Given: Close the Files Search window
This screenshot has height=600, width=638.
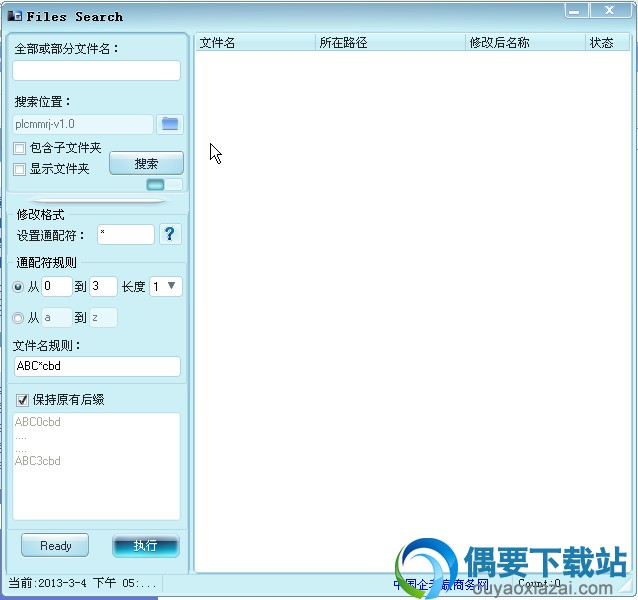Looking at the screenshot, I should tap(610, 11).
